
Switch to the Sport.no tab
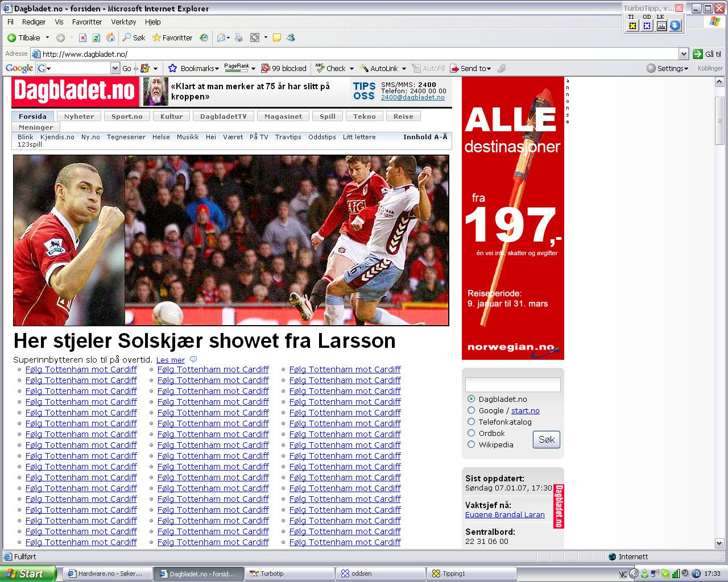(x=127, y=116)
